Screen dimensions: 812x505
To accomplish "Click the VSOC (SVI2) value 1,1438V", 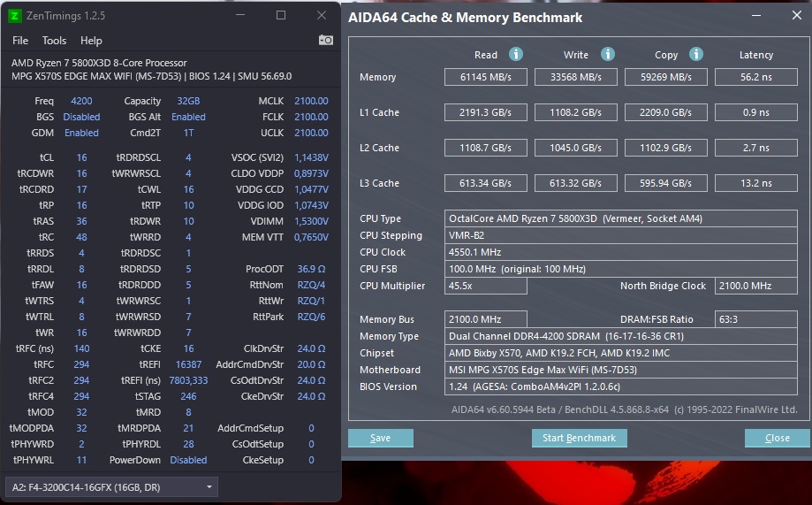I will [311, 157].
